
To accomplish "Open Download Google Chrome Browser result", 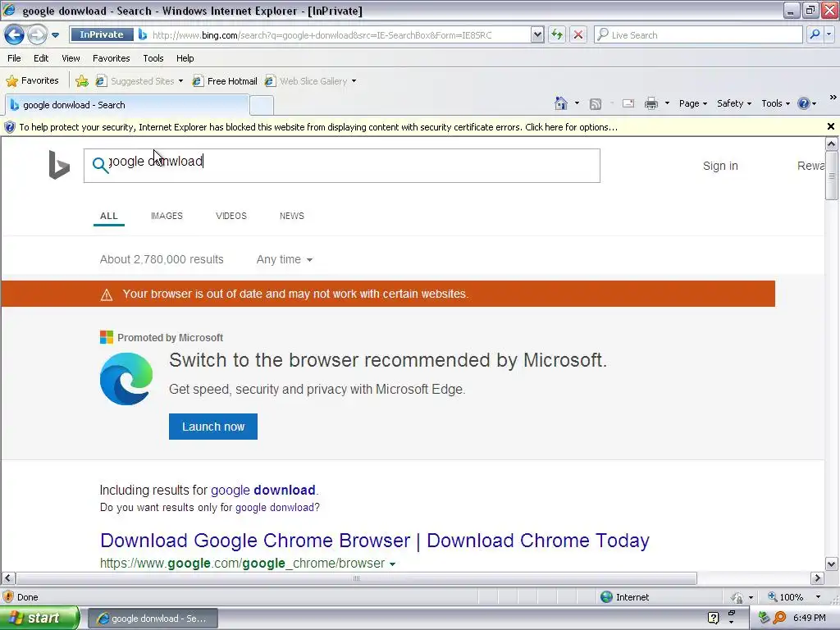I will pyautogui.click(x=374, y=541).
